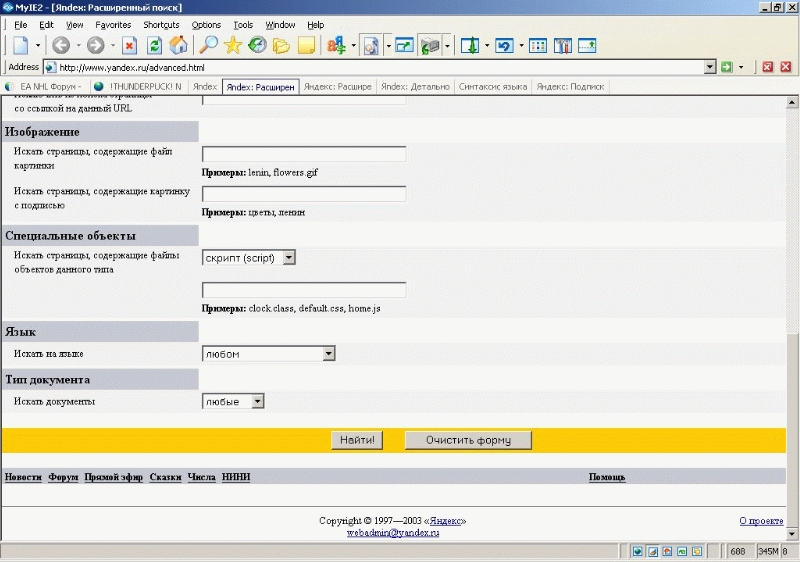Click the special object file name input
This screenshot has height=562, width=800.
tap(304, 290)
